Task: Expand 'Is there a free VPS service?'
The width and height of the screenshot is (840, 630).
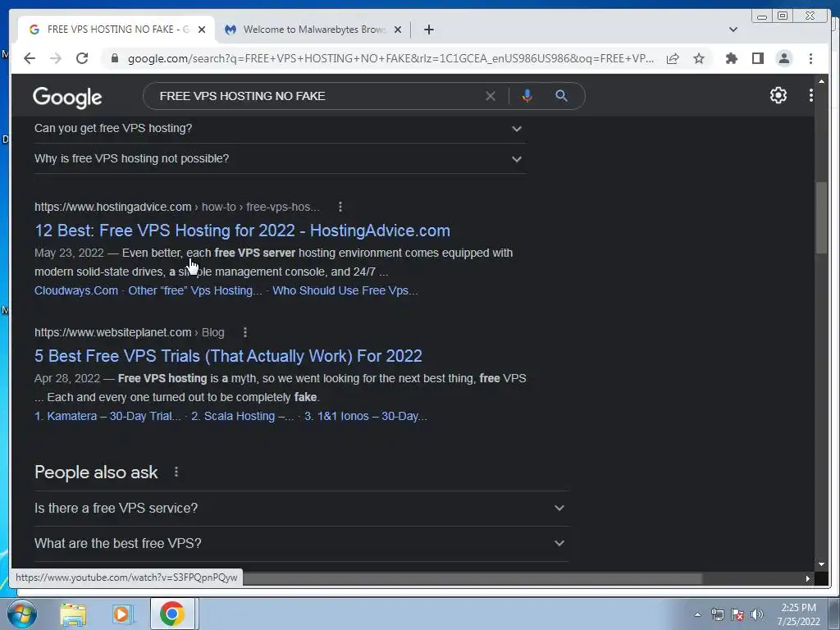Action: [x=301, y=508]
